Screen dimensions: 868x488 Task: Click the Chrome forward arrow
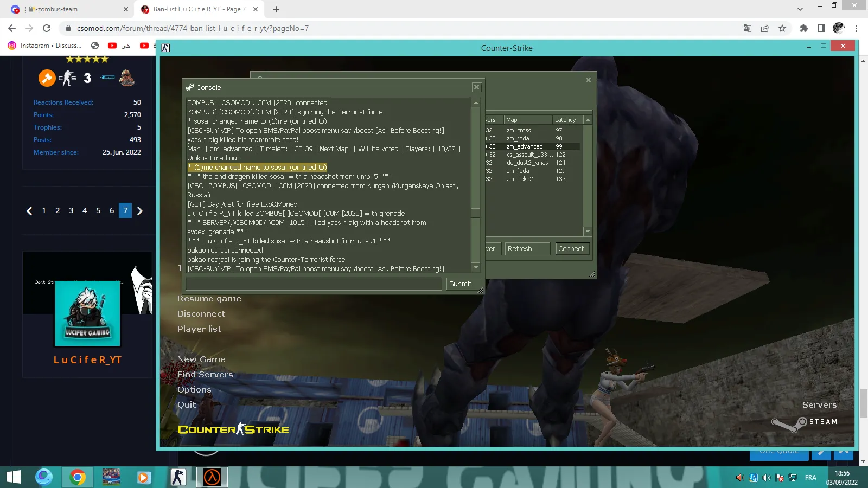click(x=29, y=28)
